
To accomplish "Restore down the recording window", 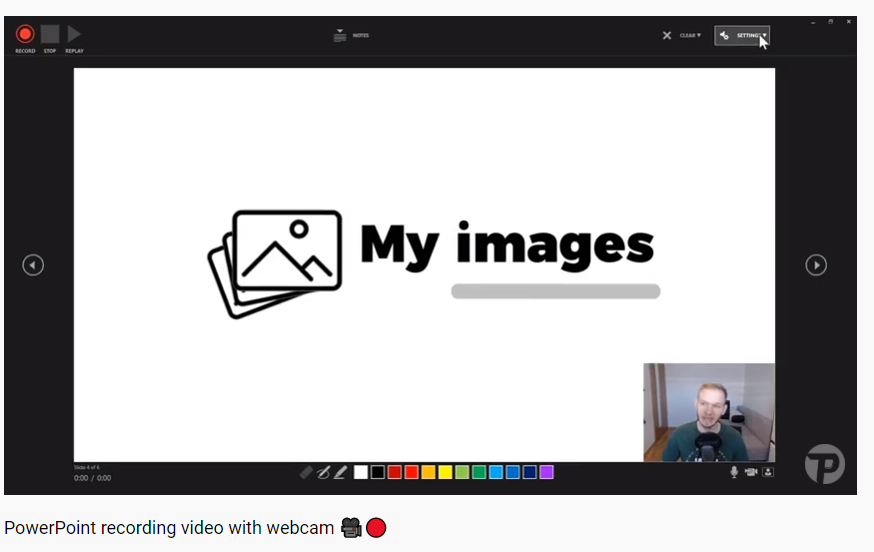I will point(831,22).
